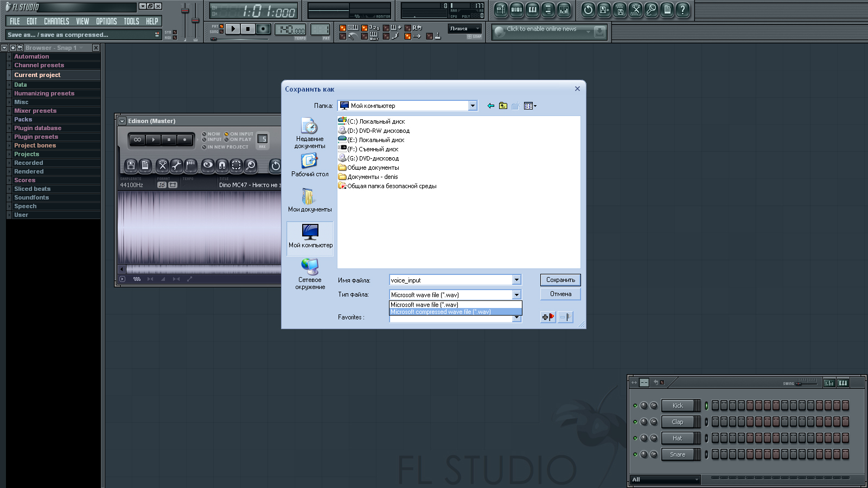Open the Папка folder location dropdown
The image size is (868, 488).
pyautogui.click(x=473, y=106)
